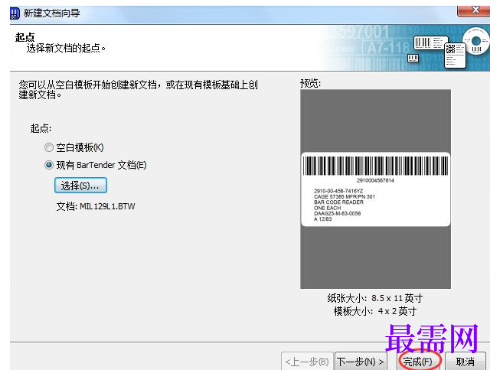Viewport: 497px width, 370px height.
Task: Cancel the wizard with 取消
Action: (x=465, y=361)
